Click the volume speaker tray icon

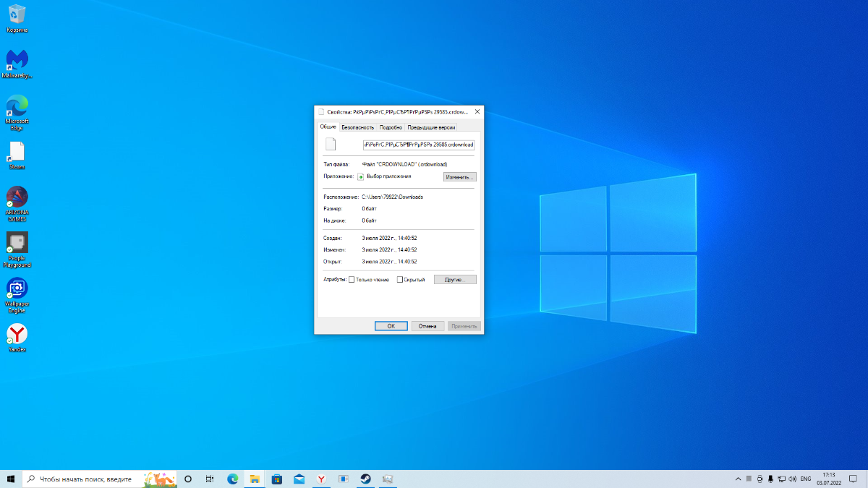tap(792, 479)
